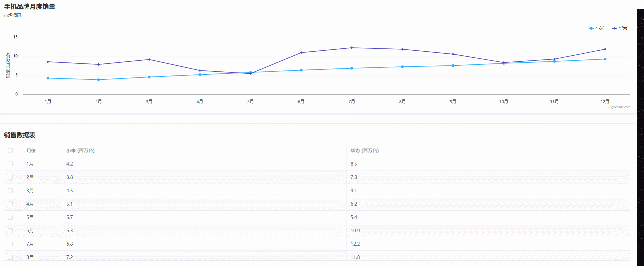Tick the checkbox for the 1月 row

10,164
